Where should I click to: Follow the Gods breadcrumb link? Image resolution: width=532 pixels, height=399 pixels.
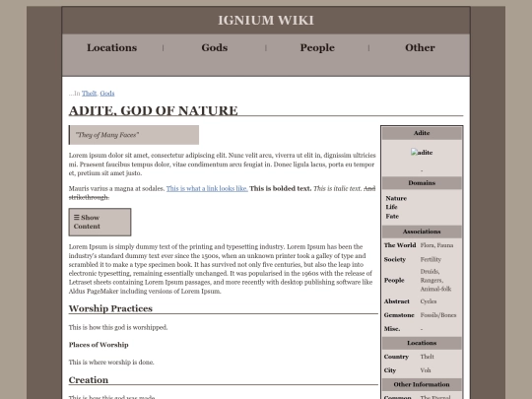click(107, 94)
